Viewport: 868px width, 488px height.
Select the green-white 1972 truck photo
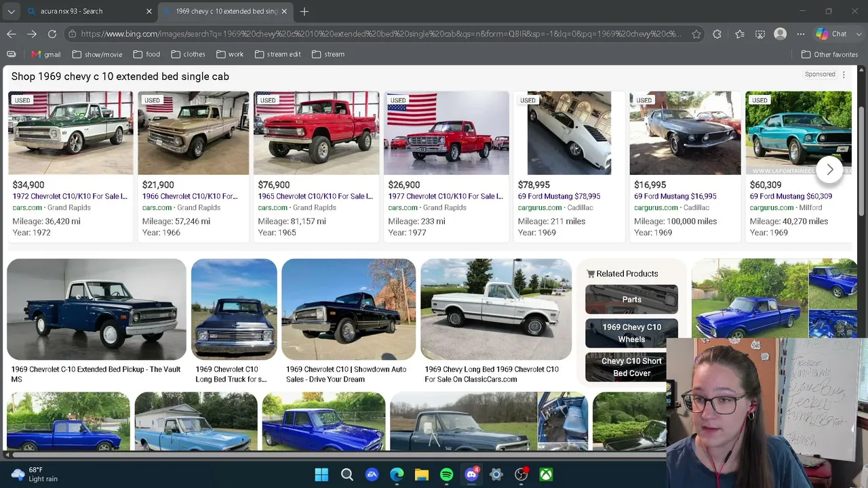coord(71,133)
